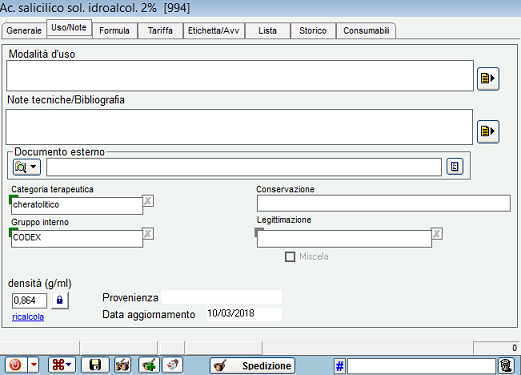Click the densità field showing 0,864
Image resolution: width=521 pixels, height=375 pixels.
[x=29, y=301]
